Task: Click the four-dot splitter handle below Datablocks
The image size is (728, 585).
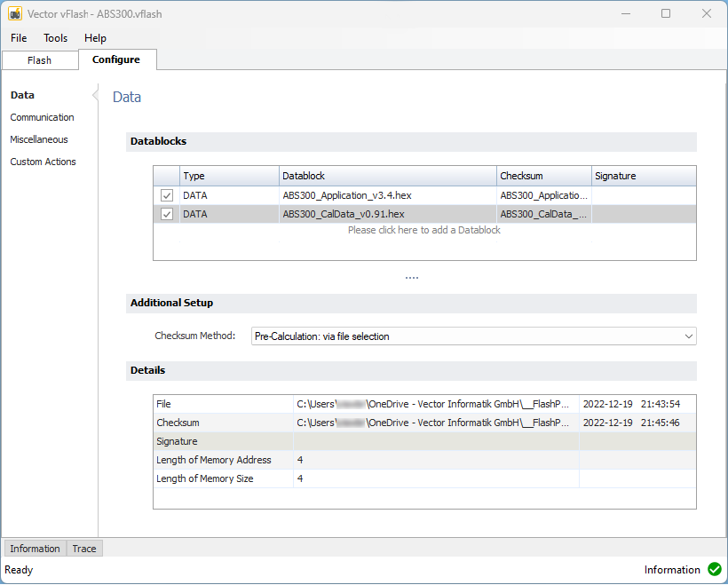Action: tap(411, 278)
